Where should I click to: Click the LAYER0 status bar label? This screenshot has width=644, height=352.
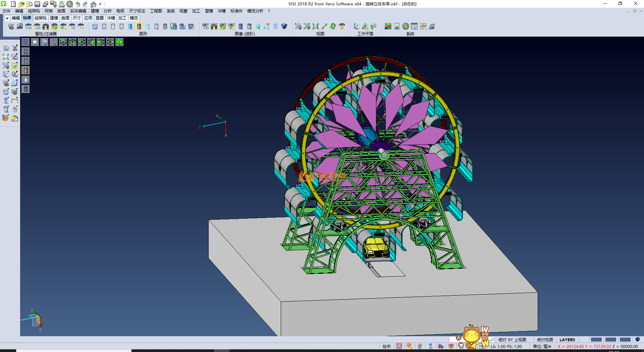(x=567, y=340)
